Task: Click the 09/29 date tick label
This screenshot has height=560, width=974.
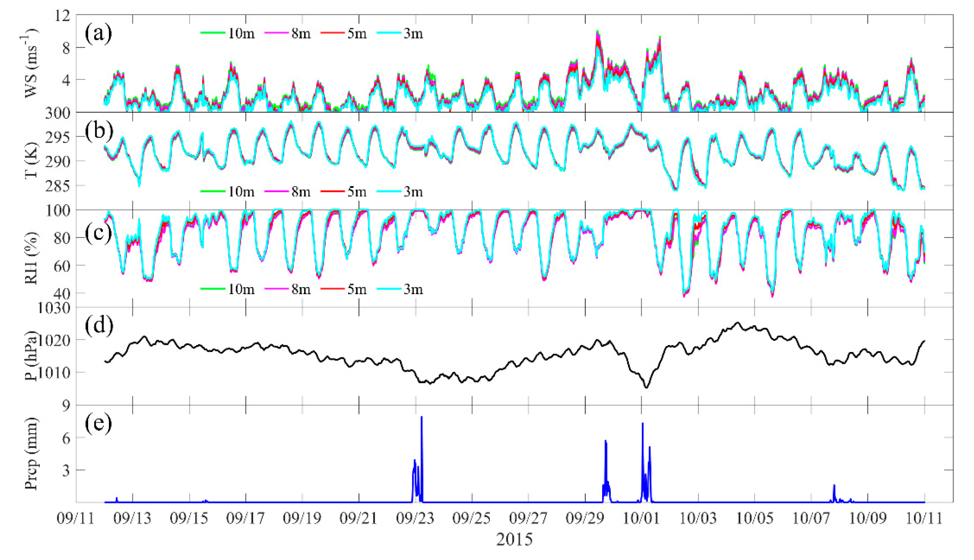Action: click(x=585, y=519)
